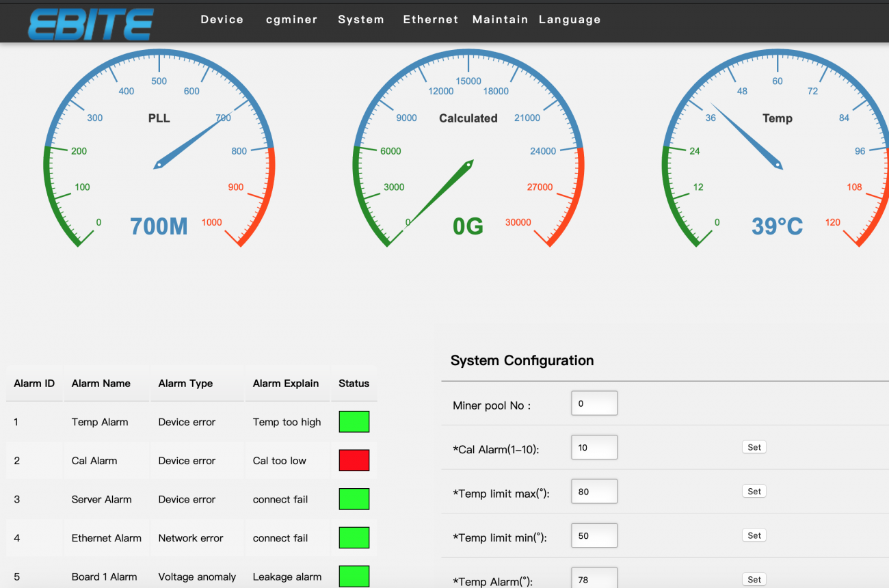
Task: Click the Miner pool No input field
Action: (x=594, y=403)
